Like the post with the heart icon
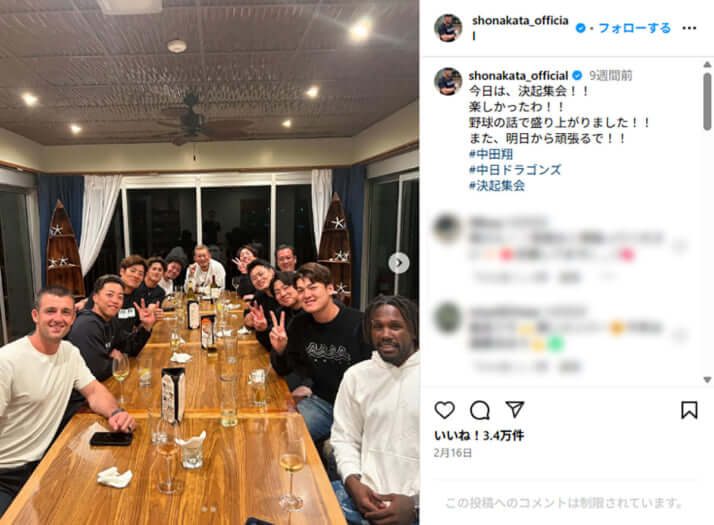This screenshot has width=714, height=525. pyautogui.click(x=444, y=410)
